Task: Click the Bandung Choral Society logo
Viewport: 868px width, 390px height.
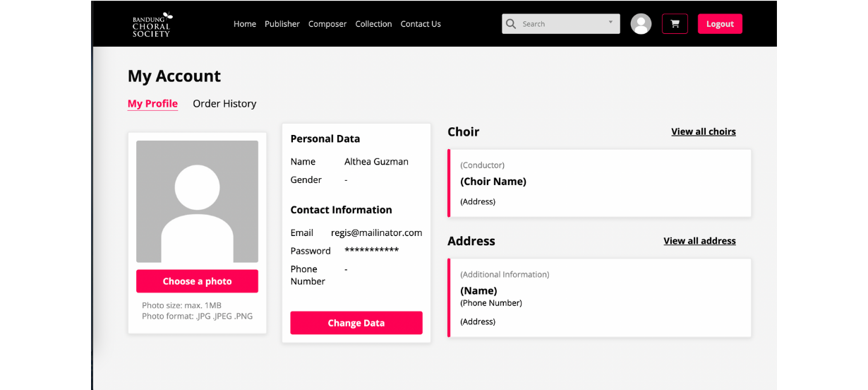Action: (x=152, y=24)
